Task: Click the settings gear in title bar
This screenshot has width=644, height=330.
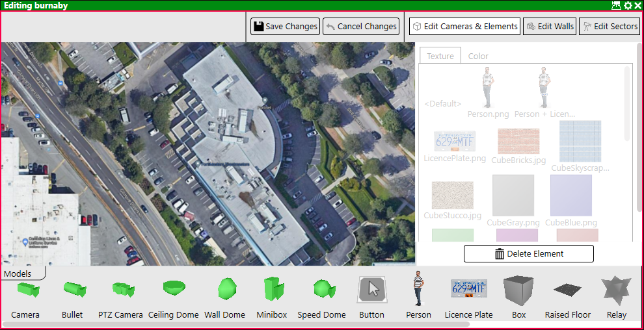Action: (x=628, y=5)
